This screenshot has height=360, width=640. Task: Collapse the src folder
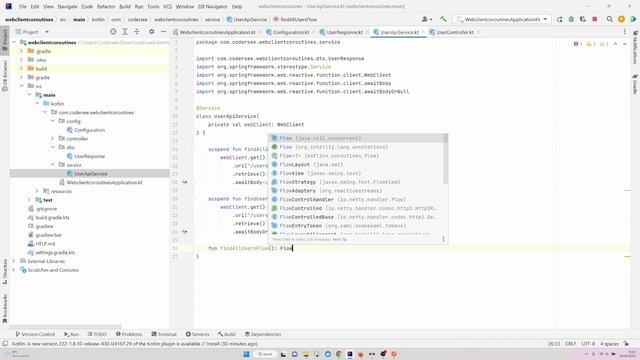(x=21, y=86)
